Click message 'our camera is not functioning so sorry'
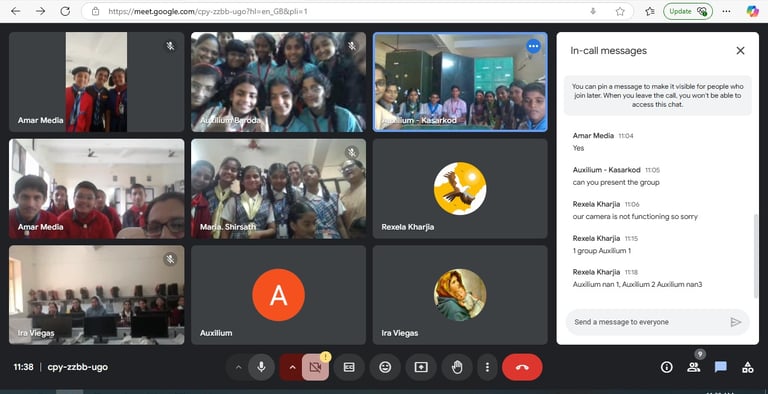 635,217
